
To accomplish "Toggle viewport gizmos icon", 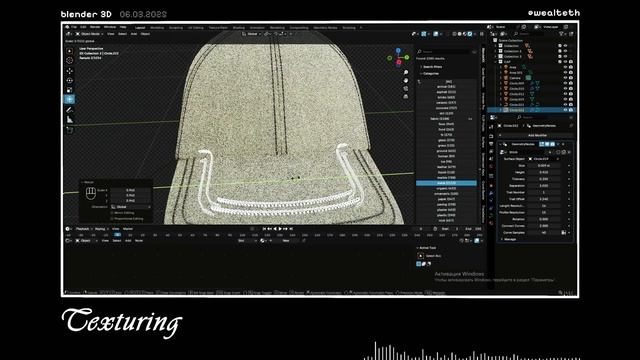I will coord(424,34).
